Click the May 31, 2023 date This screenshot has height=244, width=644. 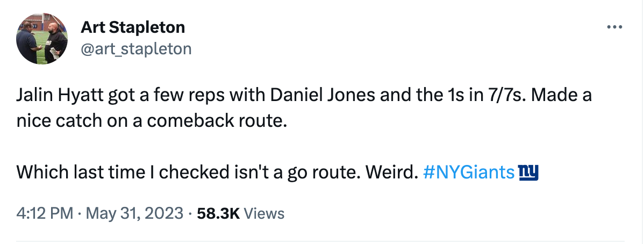pos(133,213)
